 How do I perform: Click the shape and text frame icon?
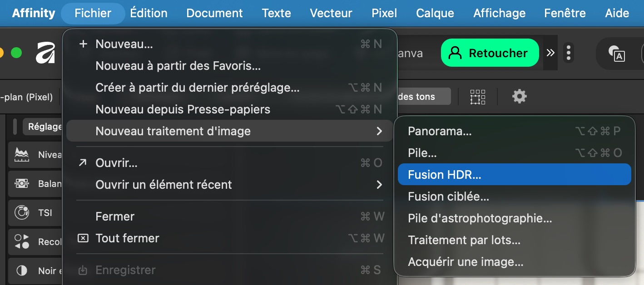point(616,53)
